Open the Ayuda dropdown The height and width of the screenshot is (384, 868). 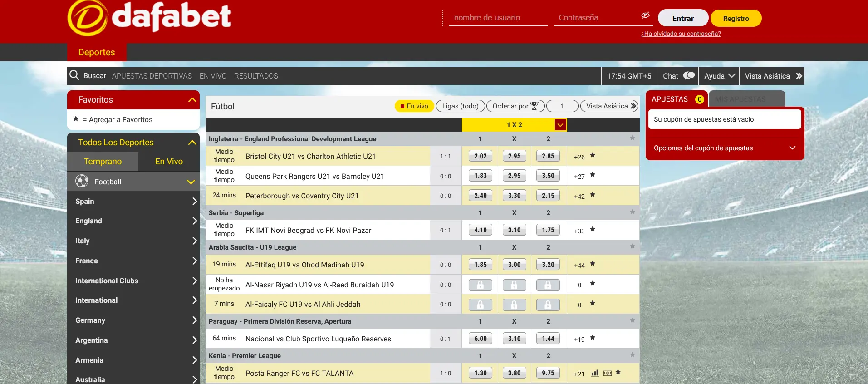point(719,76)
